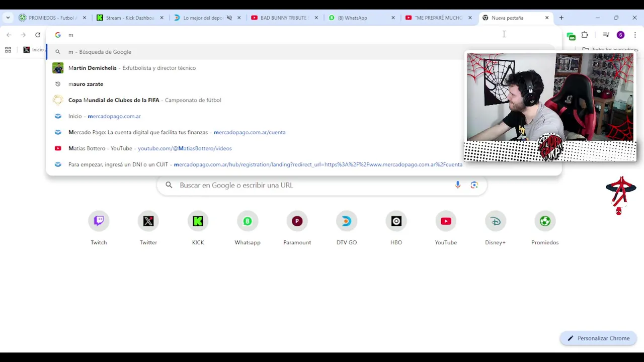The image size is (644, 362).
Task: Close the Stream - Kick Dashboard tab
Action: coord(162,18)
